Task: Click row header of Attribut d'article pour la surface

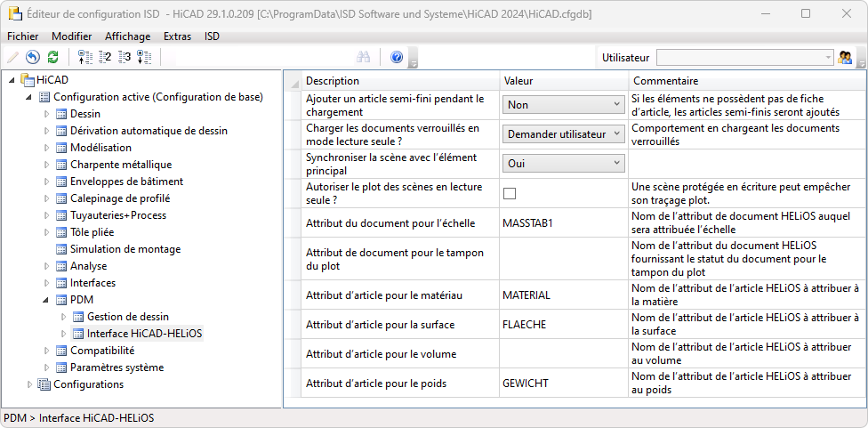Action: click(293, 325)
